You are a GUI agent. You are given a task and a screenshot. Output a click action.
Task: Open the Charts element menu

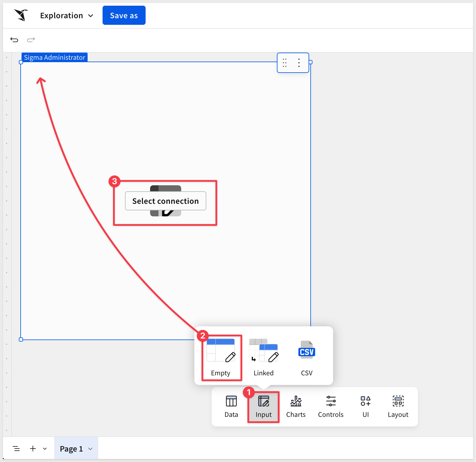pyautogui.click(x=296, y=406)
